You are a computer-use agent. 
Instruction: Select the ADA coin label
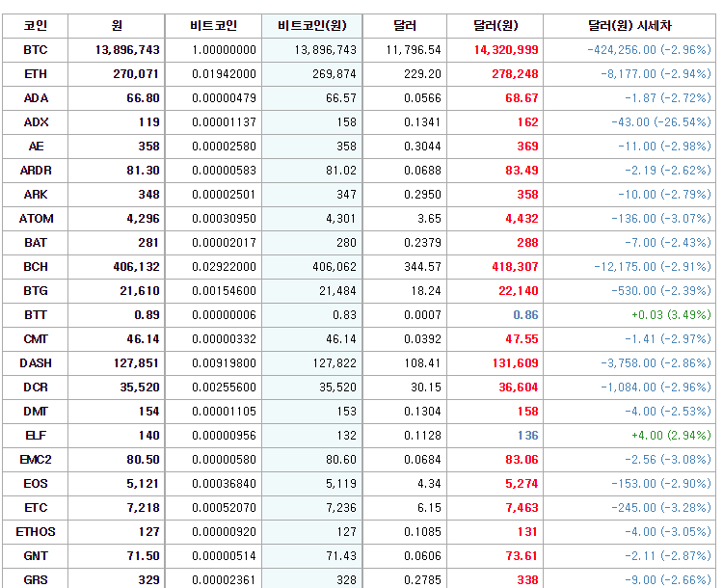pos(36,97)
